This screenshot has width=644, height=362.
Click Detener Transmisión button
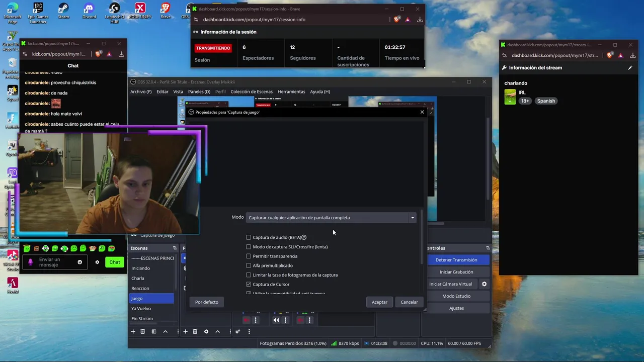[x=456, y=260]
